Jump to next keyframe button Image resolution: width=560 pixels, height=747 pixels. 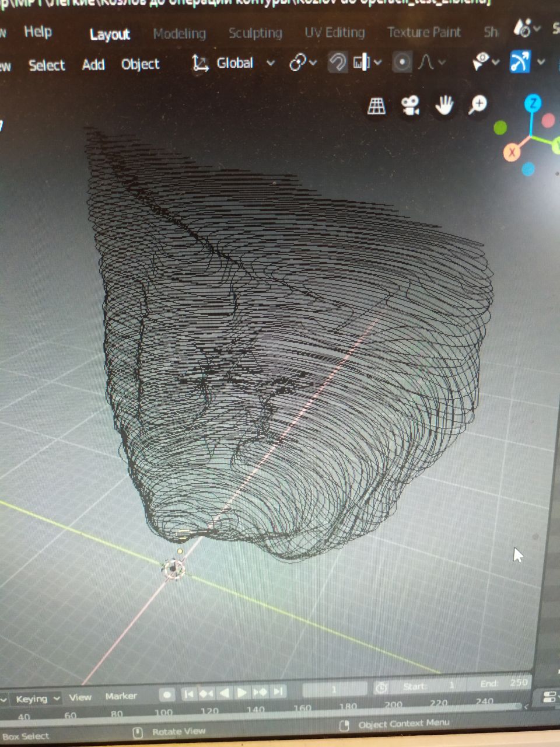click(x=260, y=692)
